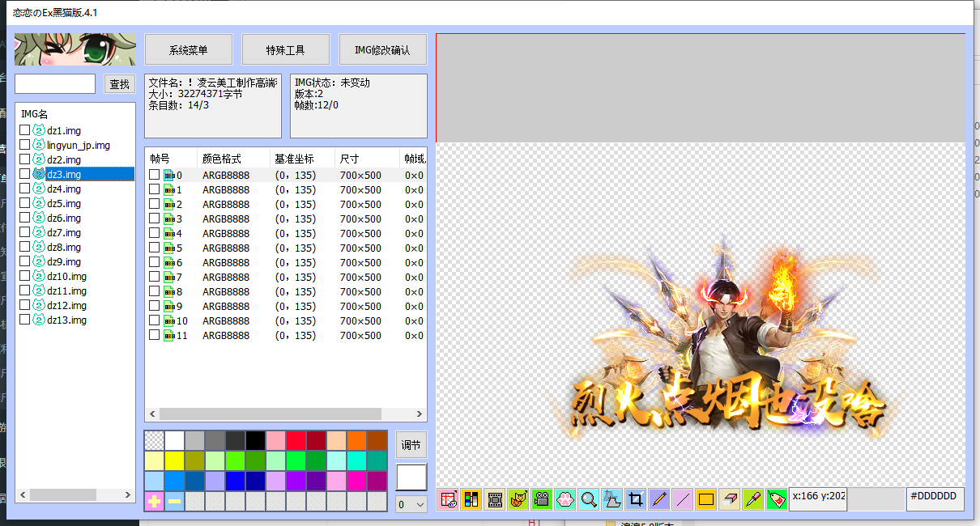Viewport: 980px width, 526px height.
Task: Choose the eyedropper tool
Action: coord(752,499)
